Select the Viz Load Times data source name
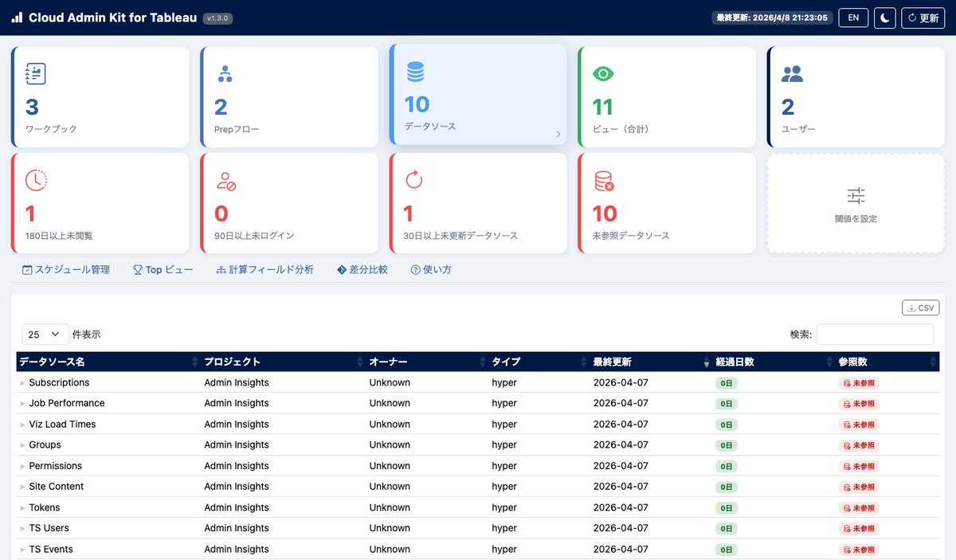 pyautogui.click(x=62, y=425)
